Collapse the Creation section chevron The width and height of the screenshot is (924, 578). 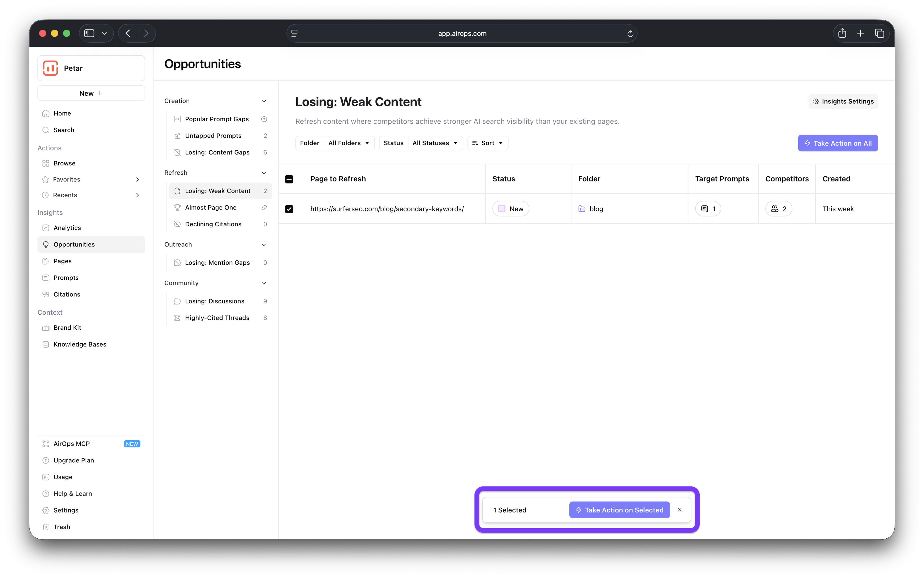tap(264, 101)
